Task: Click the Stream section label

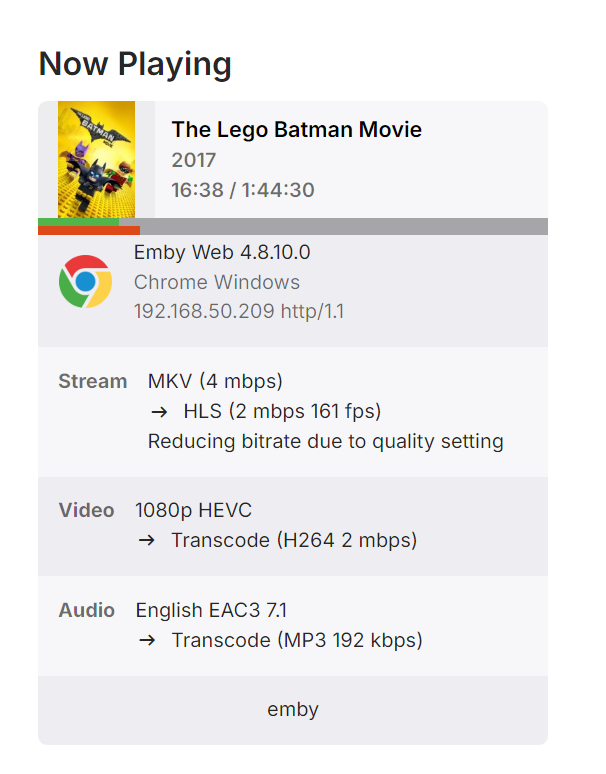Action: point(93,381)
